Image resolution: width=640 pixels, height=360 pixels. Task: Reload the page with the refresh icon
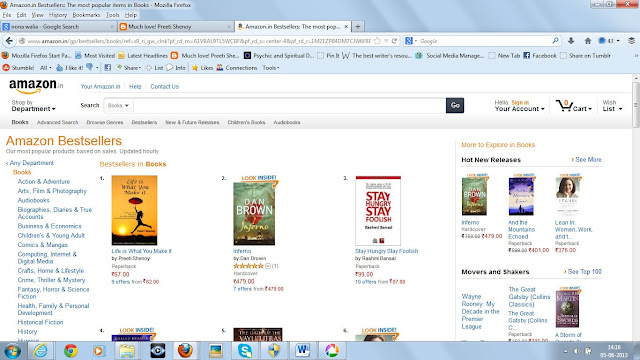[394, 41]
